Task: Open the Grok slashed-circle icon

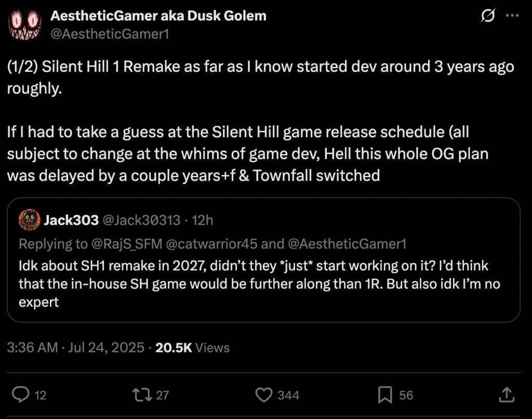Action: (488, 16)
